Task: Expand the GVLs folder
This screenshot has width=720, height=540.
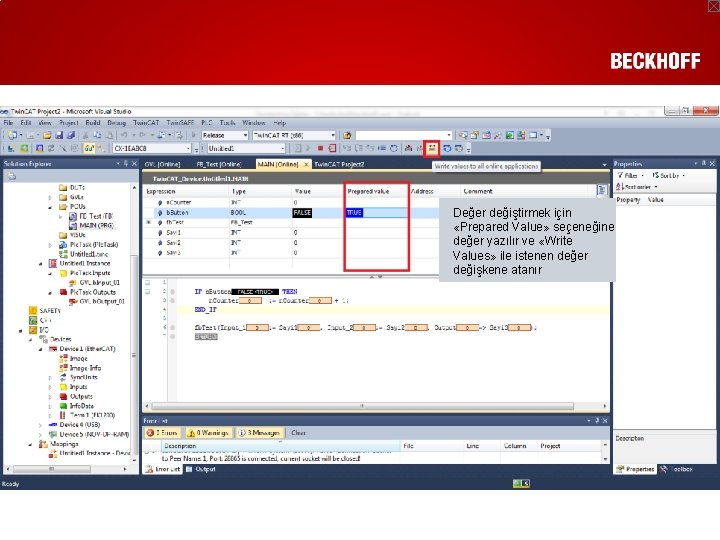Action: point(50,197)
